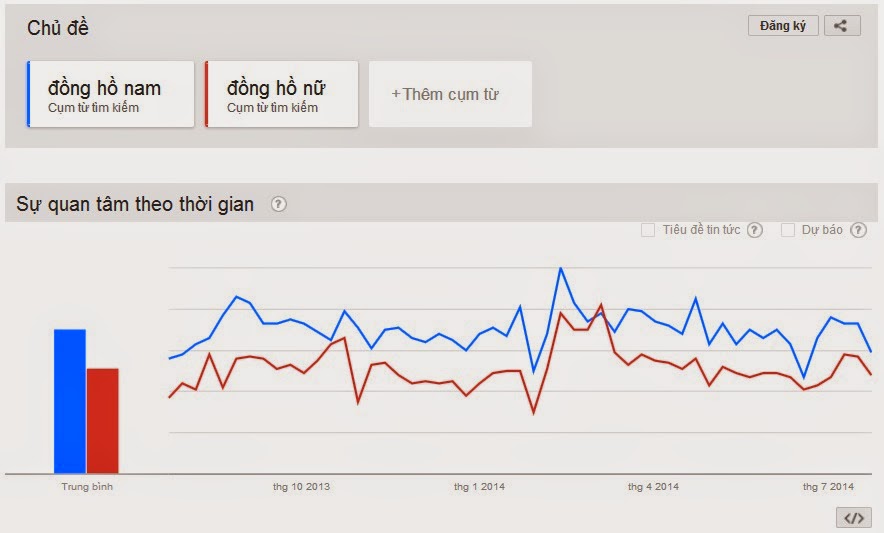Select the đồng hồ nữ search term
This screenshot has height=533, width=884.
(x=281, y=94)
